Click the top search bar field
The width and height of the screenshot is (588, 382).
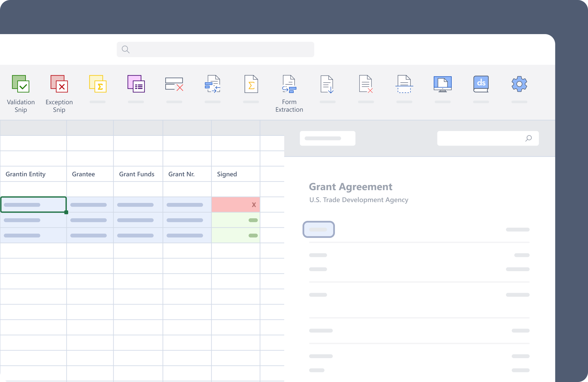tap(215, 49)
